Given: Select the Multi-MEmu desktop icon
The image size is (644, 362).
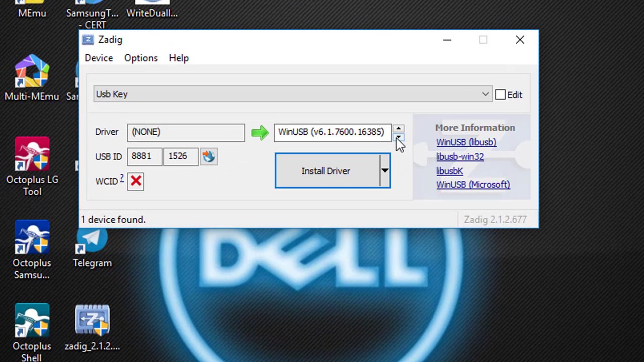Looking at the screenshot, I should pyautogui.click(x=32, y=78).
